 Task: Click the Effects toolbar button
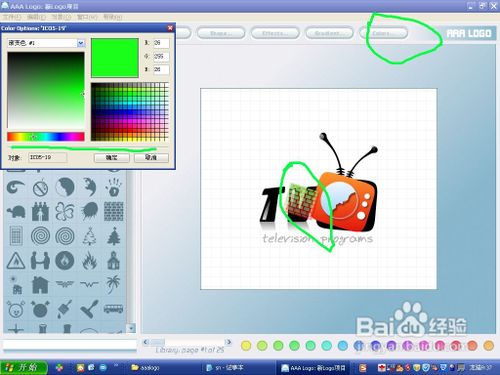[x=275, y=33]
